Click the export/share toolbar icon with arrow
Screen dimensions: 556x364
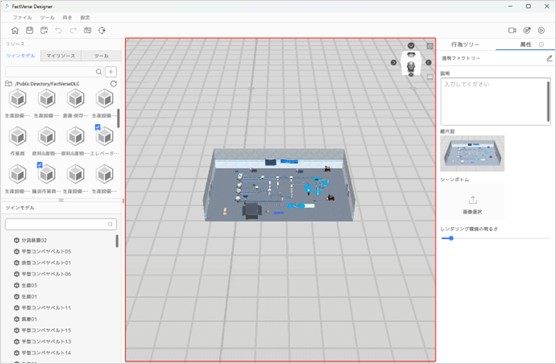tap(102, 30)
